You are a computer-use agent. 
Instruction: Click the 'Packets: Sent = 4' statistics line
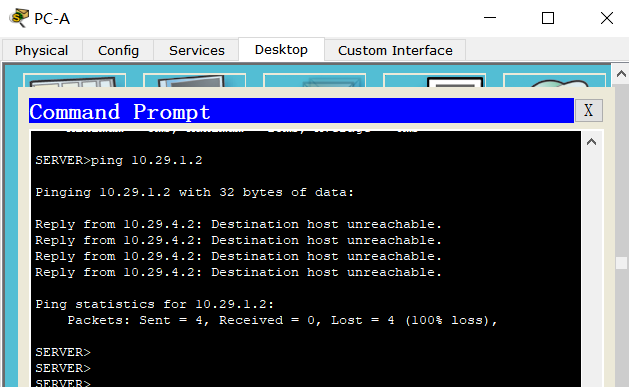pos(282,320)
